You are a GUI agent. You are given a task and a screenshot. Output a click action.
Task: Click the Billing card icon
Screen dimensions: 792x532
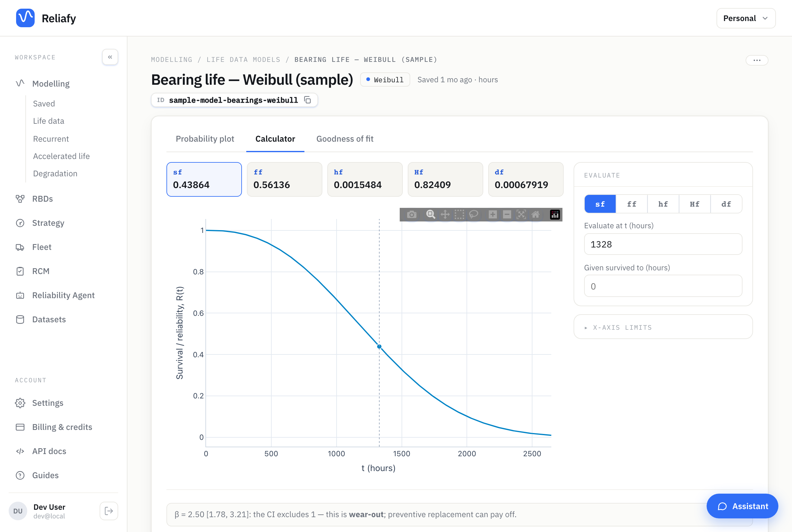[20, 427]
